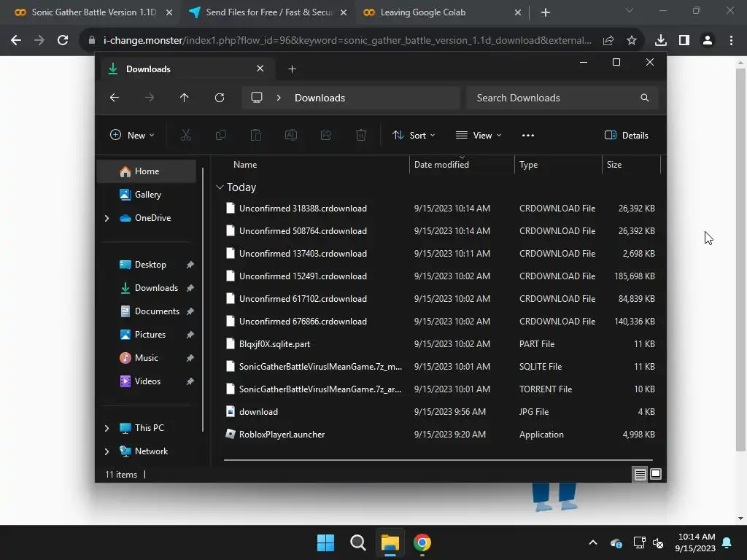Close the Downloads Explorer tab

point(260,69)
